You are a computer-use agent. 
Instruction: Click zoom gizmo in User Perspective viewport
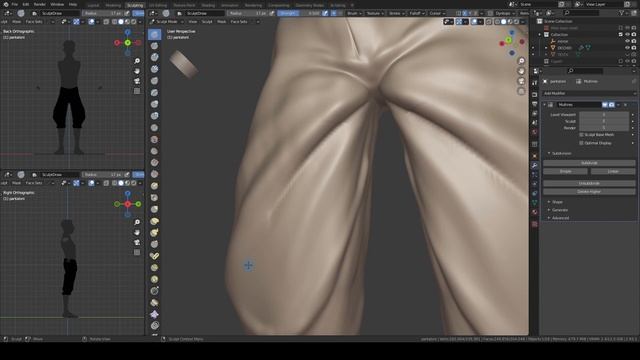coord(521,61)
